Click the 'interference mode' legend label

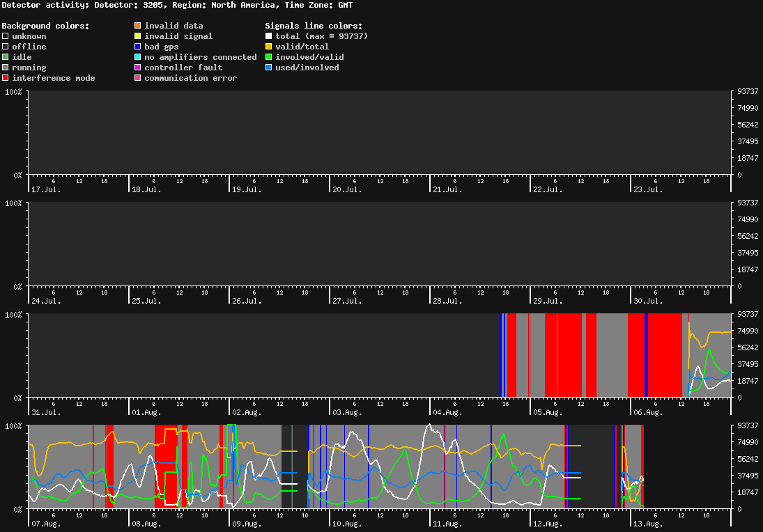[54, 78]
